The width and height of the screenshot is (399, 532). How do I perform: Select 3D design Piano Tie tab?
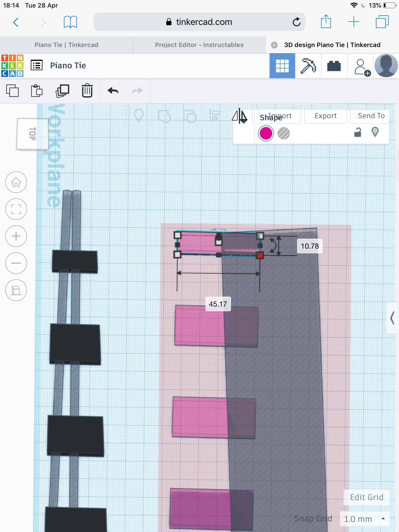[332, 45]
